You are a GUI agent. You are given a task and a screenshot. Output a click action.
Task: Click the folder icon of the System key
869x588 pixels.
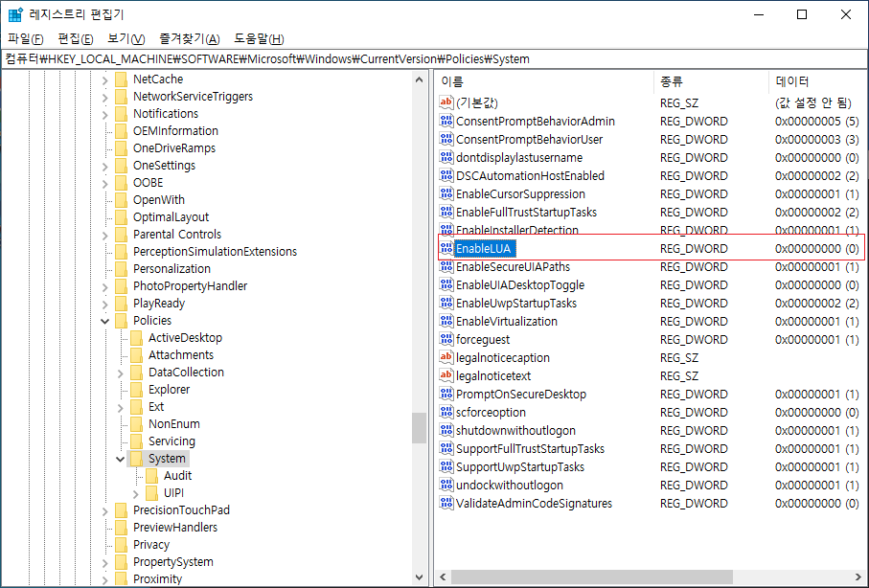click(x=136, y=459)
